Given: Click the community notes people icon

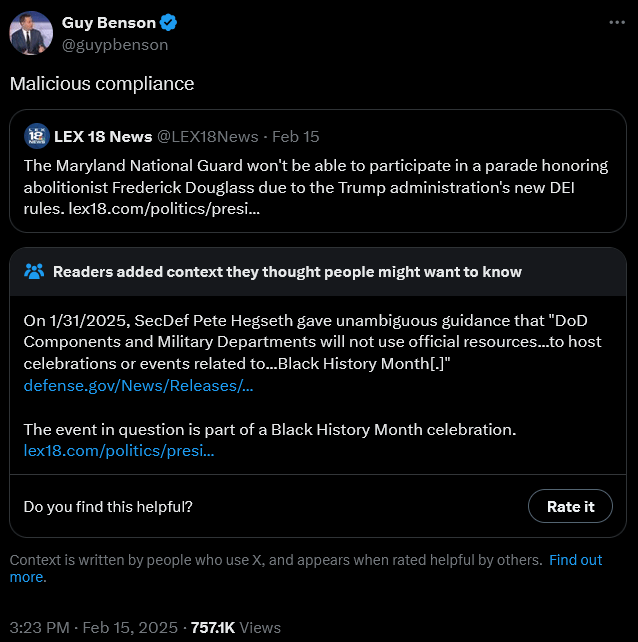Looking at the screenshot, I should point(34,272).
